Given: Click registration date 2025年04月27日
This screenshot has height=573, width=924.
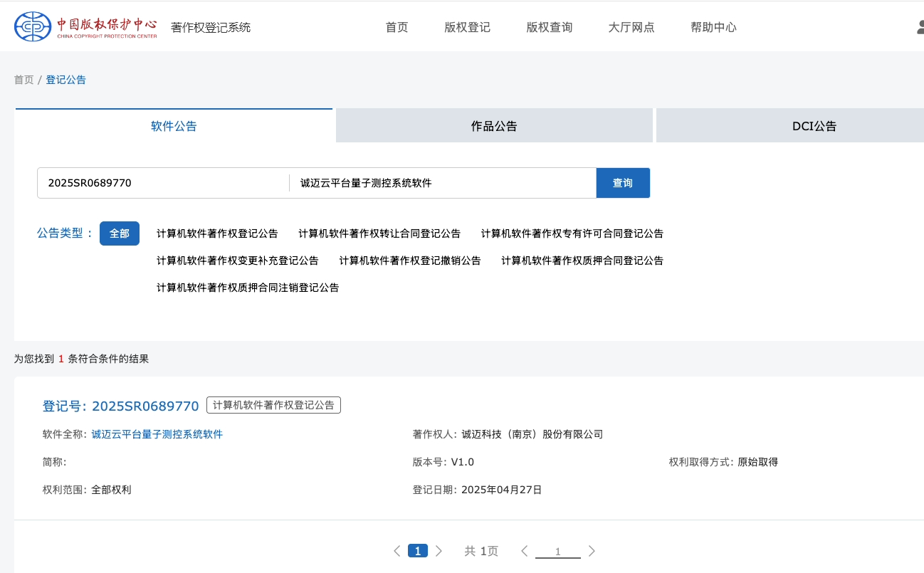Looking at the screenshot, I should point(502,490).
